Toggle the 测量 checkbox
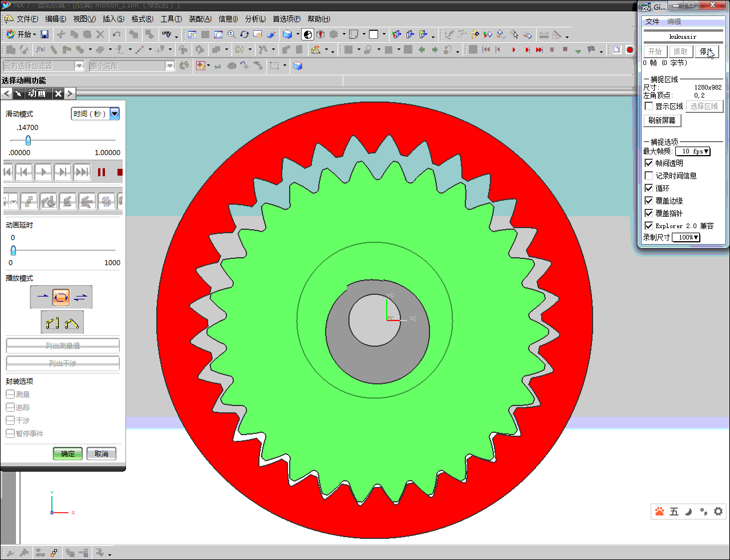This screenshot has height=560, width=730. click(10, 394)
